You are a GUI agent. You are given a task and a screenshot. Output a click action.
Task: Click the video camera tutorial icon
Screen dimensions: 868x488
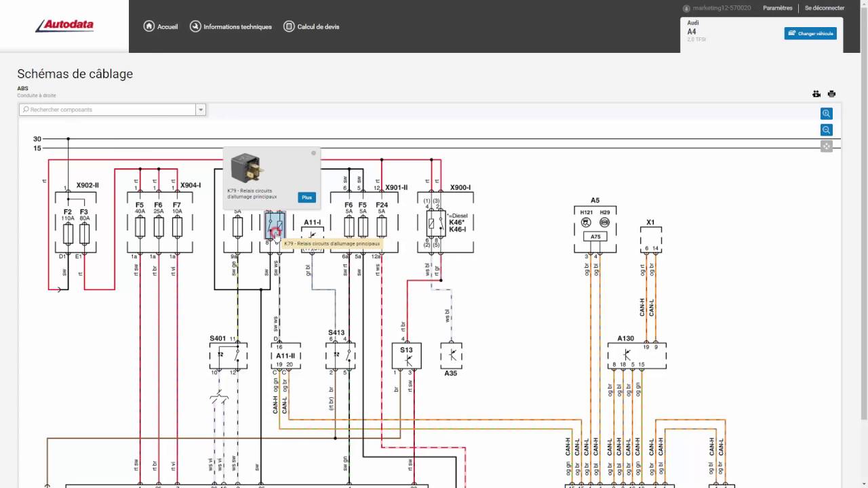coord(816,94)
